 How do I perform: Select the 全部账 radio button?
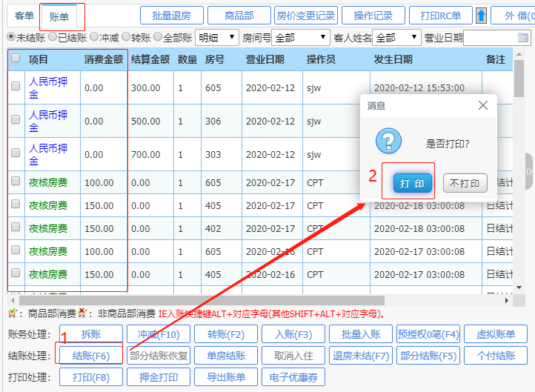click(158, 36)
